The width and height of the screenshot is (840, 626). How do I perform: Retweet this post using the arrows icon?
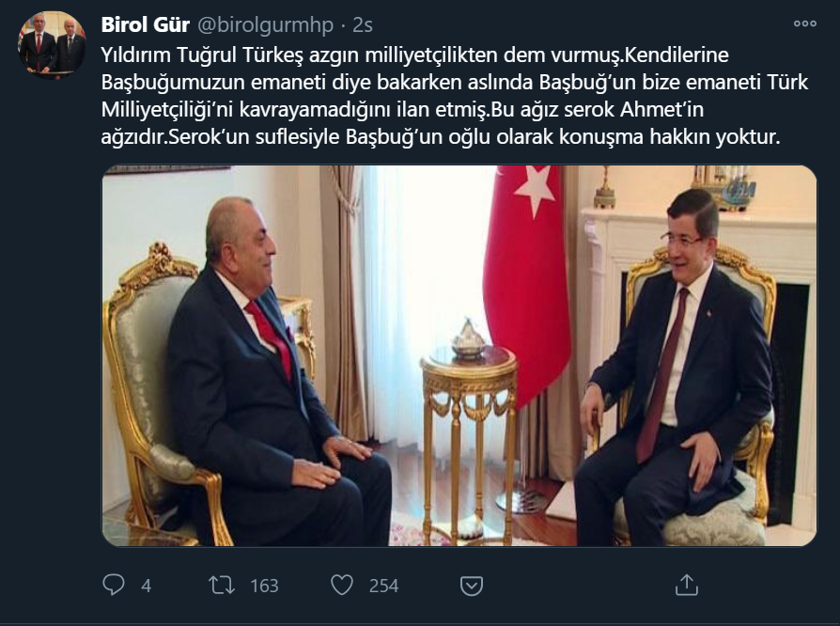pos(221,585)
